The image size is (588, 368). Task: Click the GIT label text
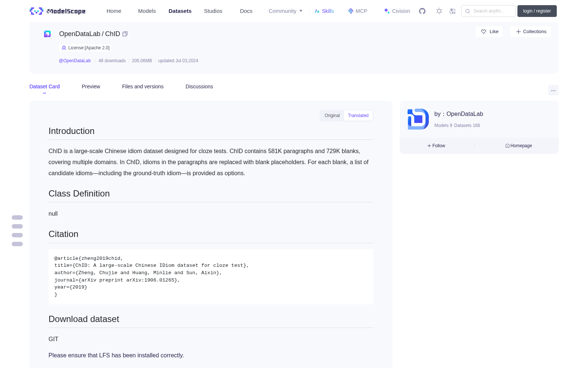(53, 339)
